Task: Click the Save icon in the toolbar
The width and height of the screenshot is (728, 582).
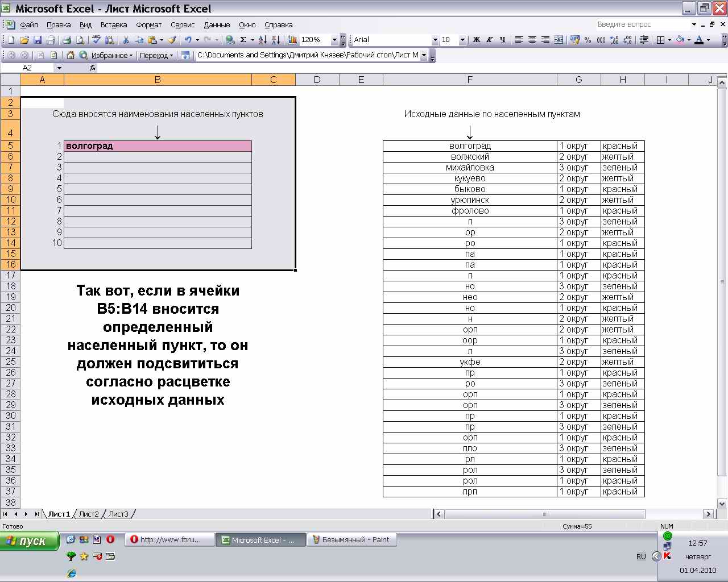Action: click(x=38, y=40)
